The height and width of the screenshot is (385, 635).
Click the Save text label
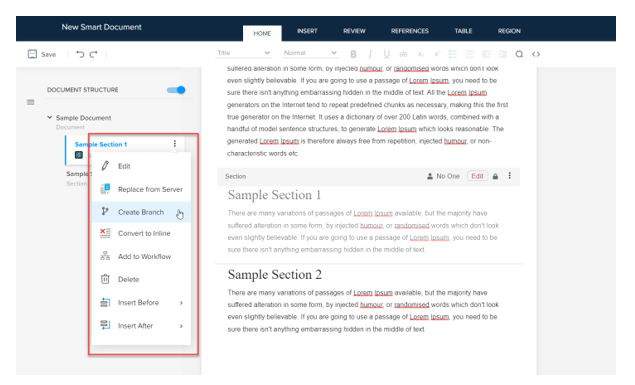pos(49,54)
